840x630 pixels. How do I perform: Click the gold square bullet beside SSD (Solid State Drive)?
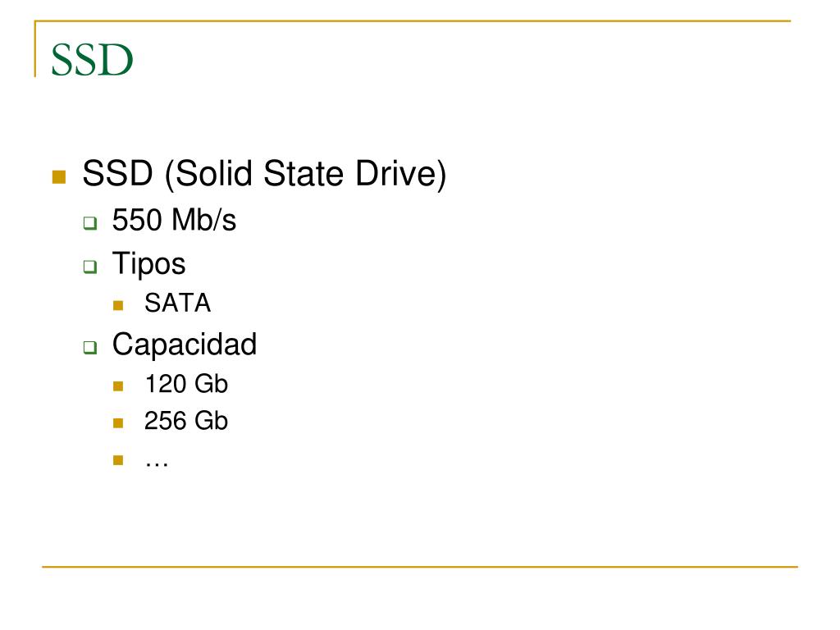pyautogui.click(x=59, y=177)
